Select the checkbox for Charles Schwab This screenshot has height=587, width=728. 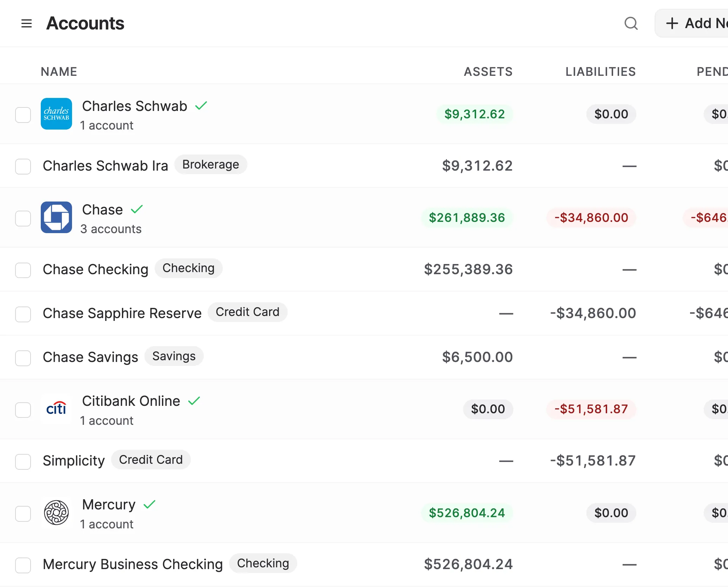tap(23, 114)
